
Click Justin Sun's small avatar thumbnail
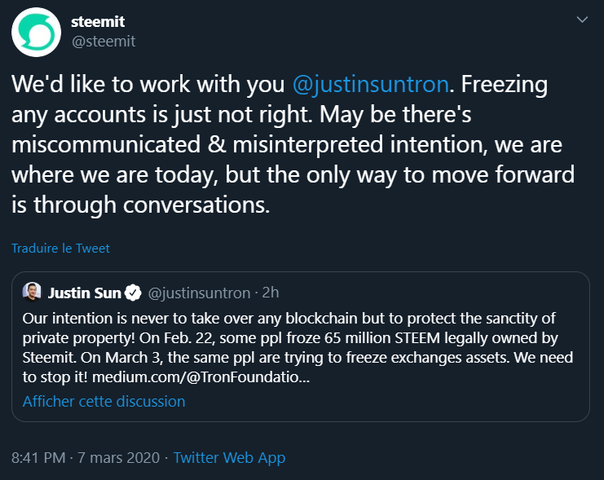coord(32,293)
